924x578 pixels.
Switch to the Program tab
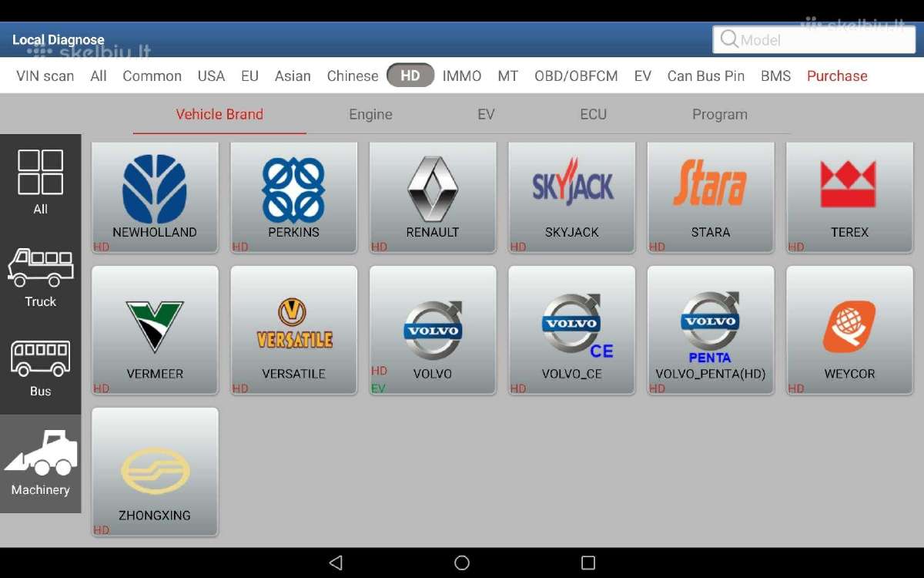point(720,114)
